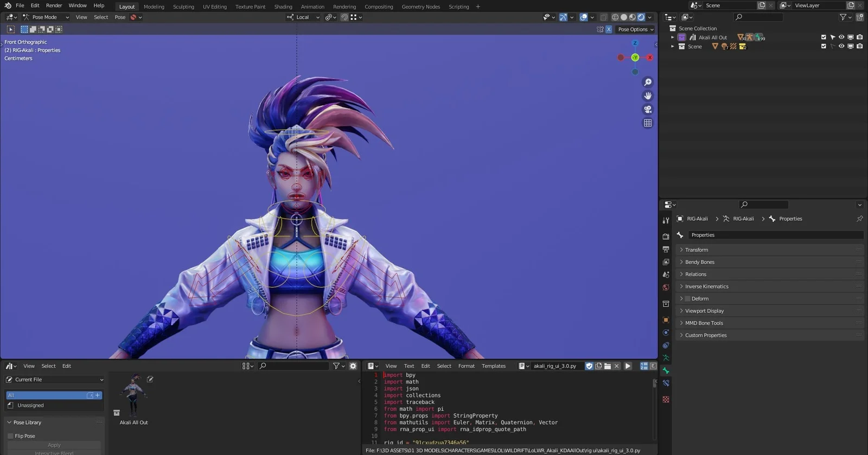Disable rendering for Akali All Out collection
The image size is (868, 455).
pos(859,37)
